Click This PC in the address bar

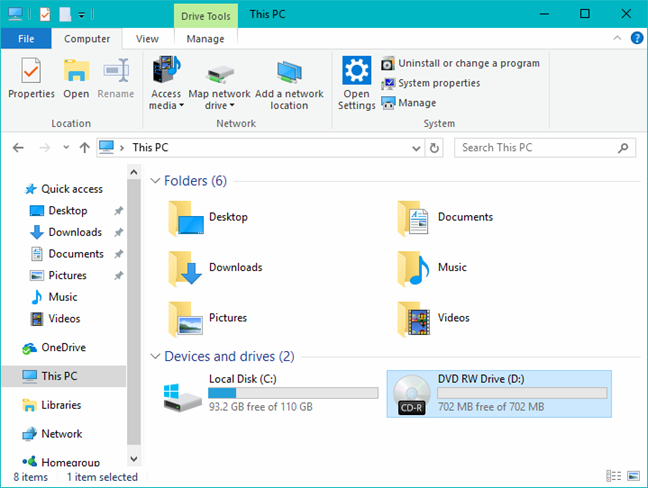(150, 148)
